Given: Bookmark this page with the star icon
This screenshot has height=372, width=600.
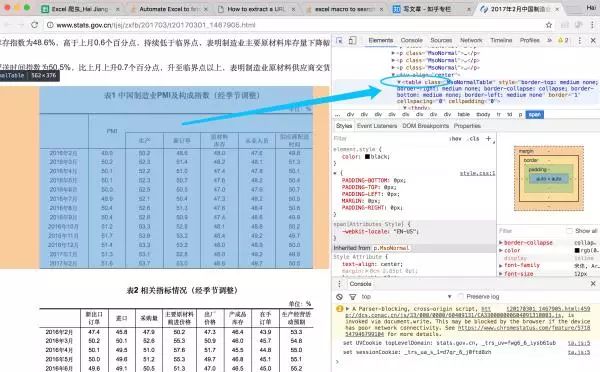Looking at the screenshot, I should 549,25.
